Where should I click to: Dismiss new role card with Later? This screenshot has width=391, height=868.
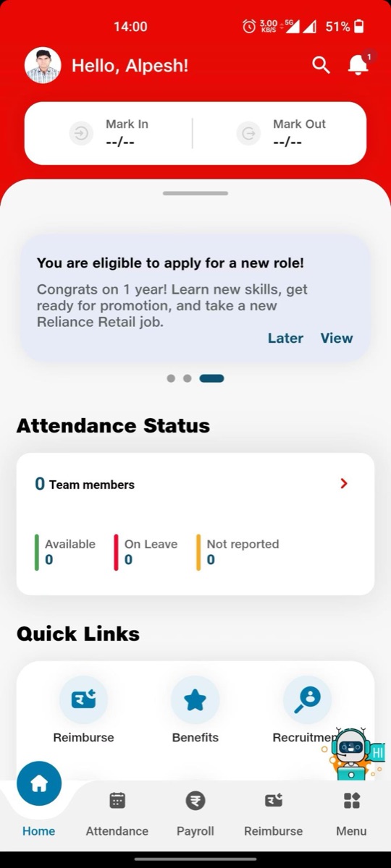tap(285, 338)
